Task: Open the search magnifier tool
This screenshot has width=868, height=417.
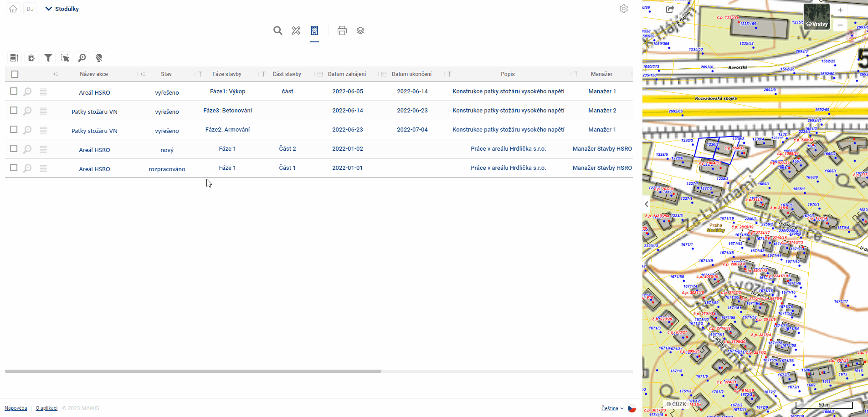Action: (x=277, y=31)
